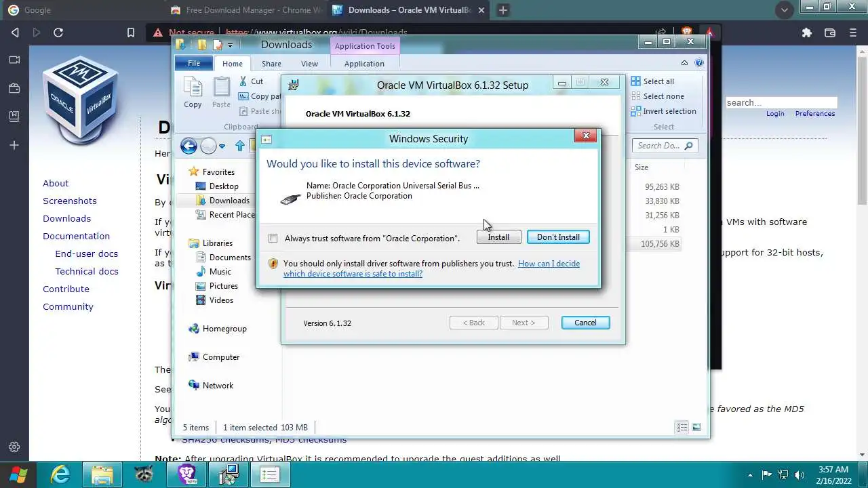Switch to the Share ribbon tab
Screen dimensions: 868x488
[271, 64]
